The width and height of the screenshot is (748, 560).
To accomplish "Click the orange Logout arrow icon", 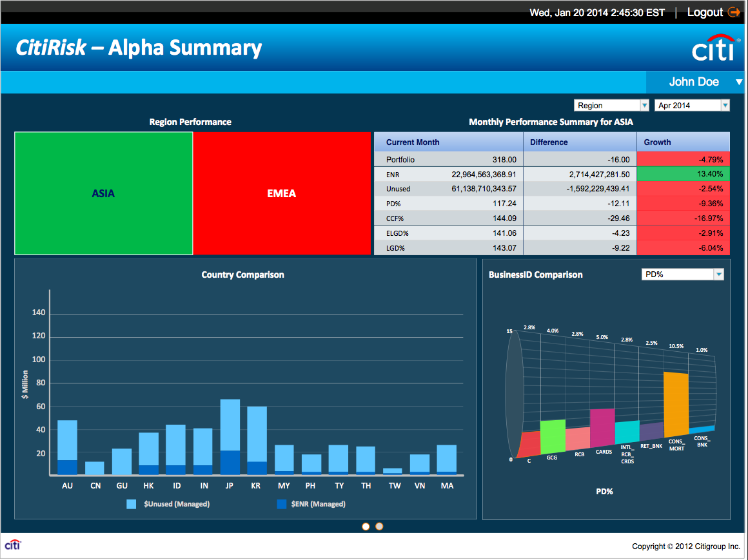I will tap(734, 12).
